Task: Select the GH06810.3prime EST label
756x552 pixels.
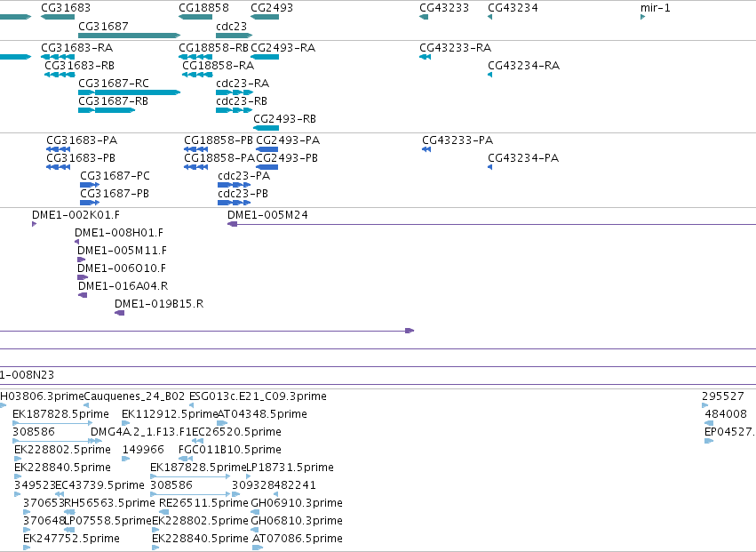Action: click(x=297, y=521)
